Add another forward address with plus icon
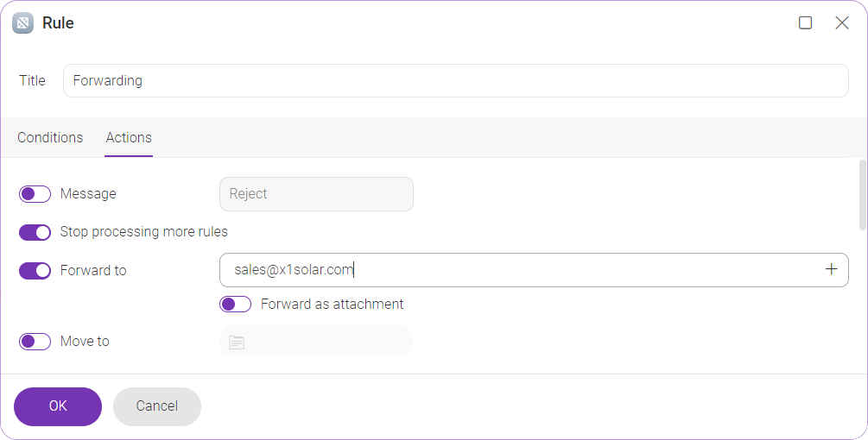This screenshot has height=440, width=868. click(x=831, y=269)
